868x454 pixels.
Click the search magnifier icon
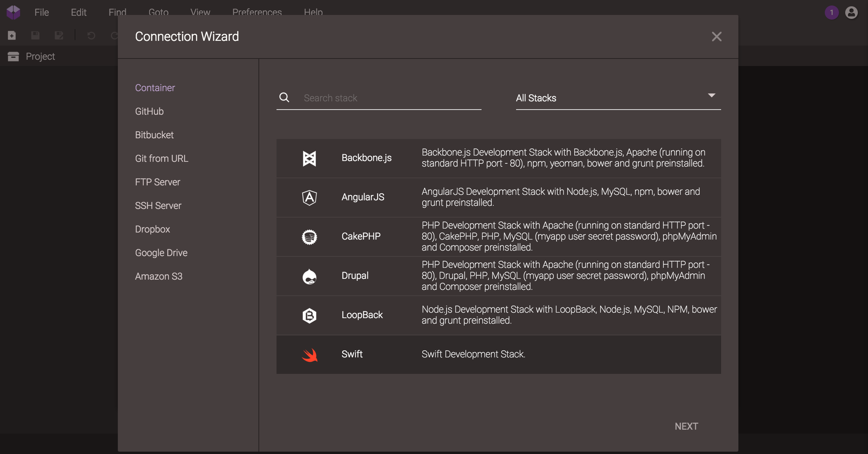[x=284, y=97]
